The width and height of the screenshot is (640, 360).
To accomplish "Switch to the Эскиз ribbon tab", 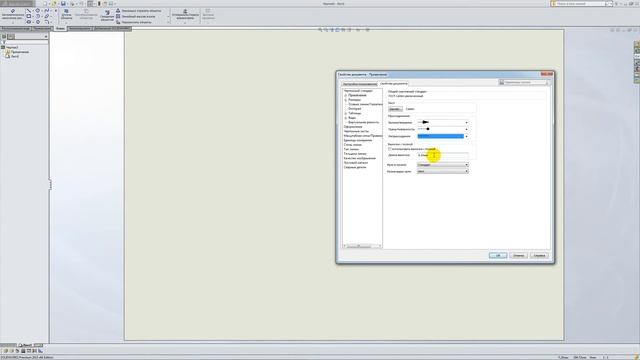I will click(60, 29).
